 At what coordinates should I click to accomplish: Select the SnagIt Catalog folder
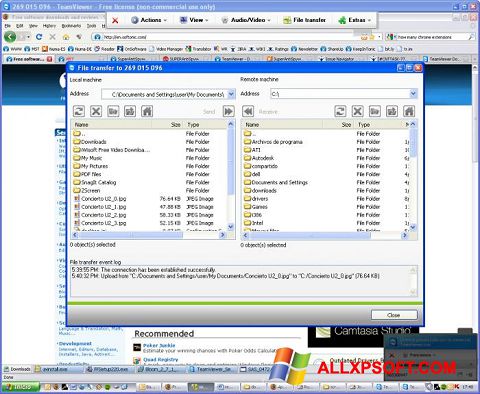[95, 182]
